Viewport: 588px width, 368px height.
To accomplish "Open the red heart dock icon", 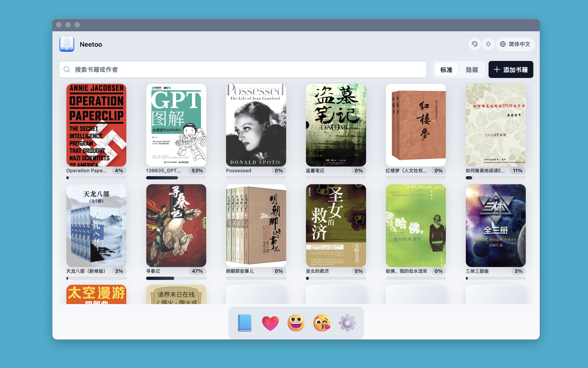I will (x=270, y=323).
